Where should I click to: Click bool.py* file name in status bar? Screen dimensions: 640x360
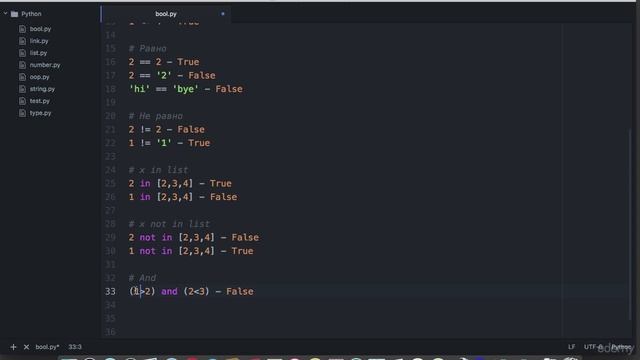pyautogui.click(x=47, y=347)
